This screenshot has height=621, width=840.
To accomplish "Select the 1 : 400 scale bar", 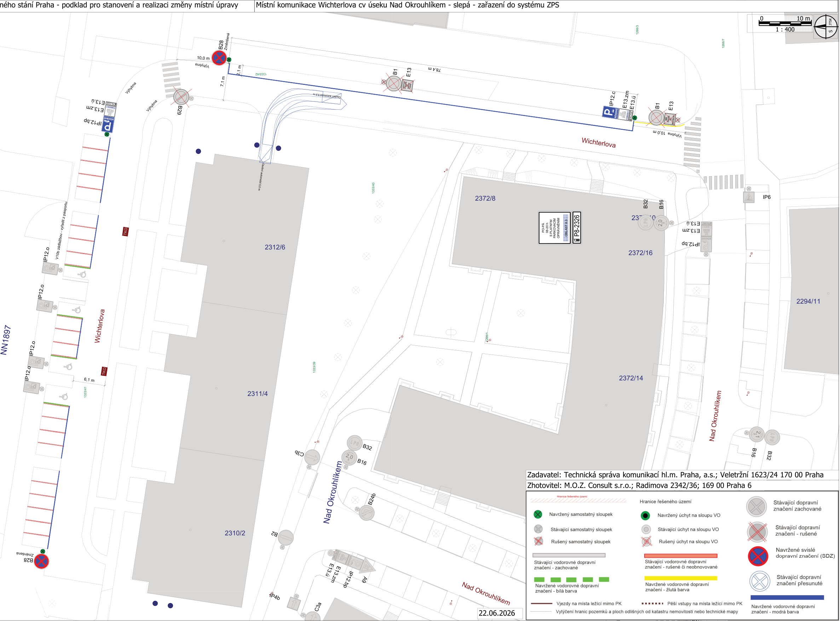I will 786,23.
